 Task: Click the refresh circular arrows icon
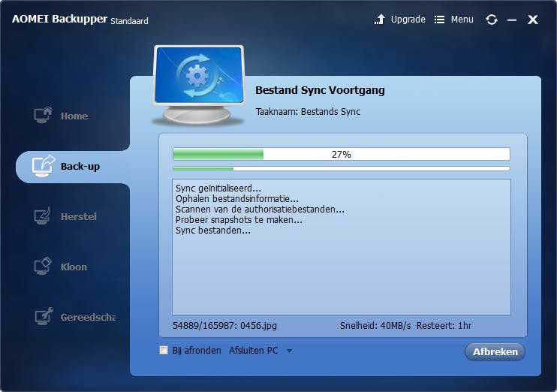[x=492, y=20]
